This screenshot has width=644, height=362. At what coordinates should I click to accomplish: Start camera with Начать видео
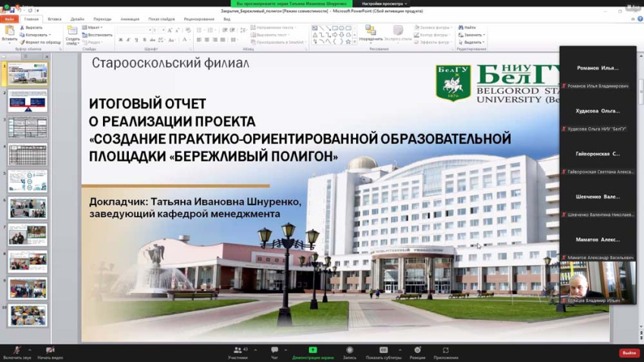pos(50,353)
